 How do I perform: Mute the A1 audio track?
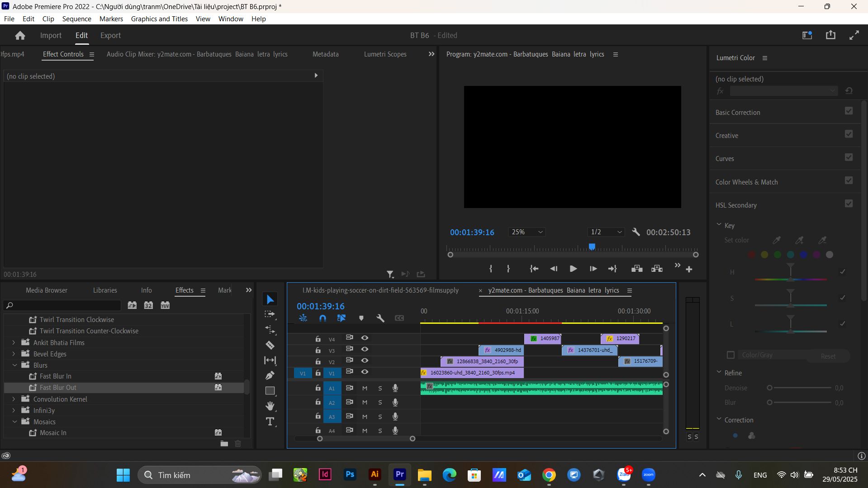[x=365, y=388]
